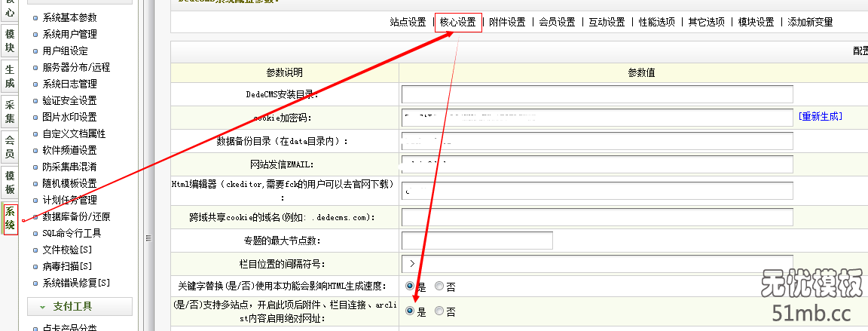The height and width of the screenshot is (331, 868).
Task: Open 验证安全设置
Action: point(69,101)
